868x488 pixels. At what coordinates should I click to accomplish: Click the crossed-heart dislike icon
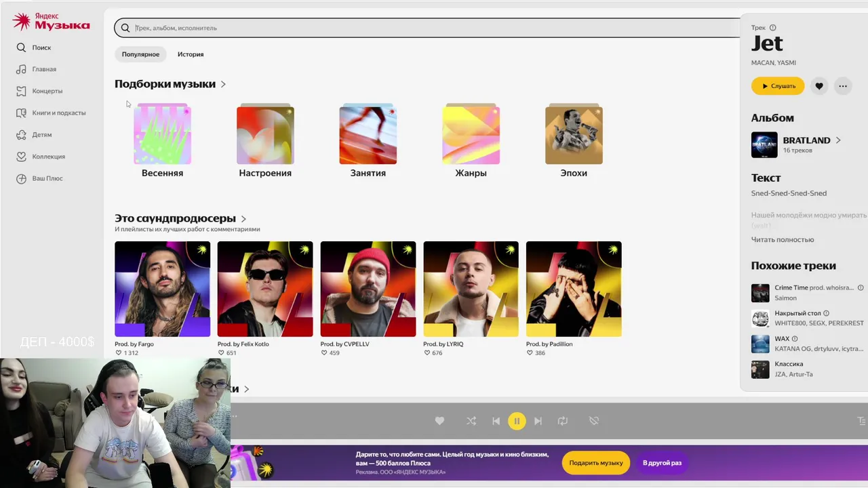pos(594,421)
